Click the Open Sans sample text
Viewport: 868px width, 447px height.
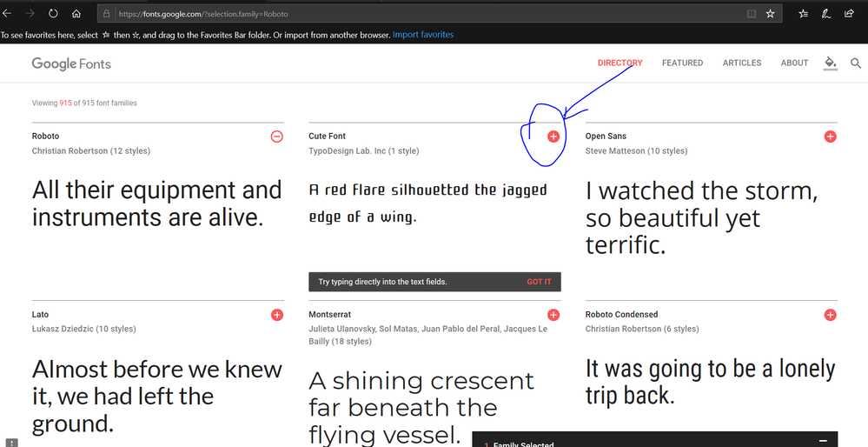[x=701, y=217]
